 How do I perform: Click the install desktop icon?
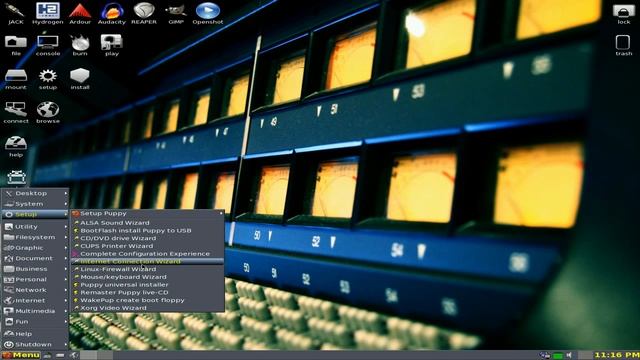point(80,79)
